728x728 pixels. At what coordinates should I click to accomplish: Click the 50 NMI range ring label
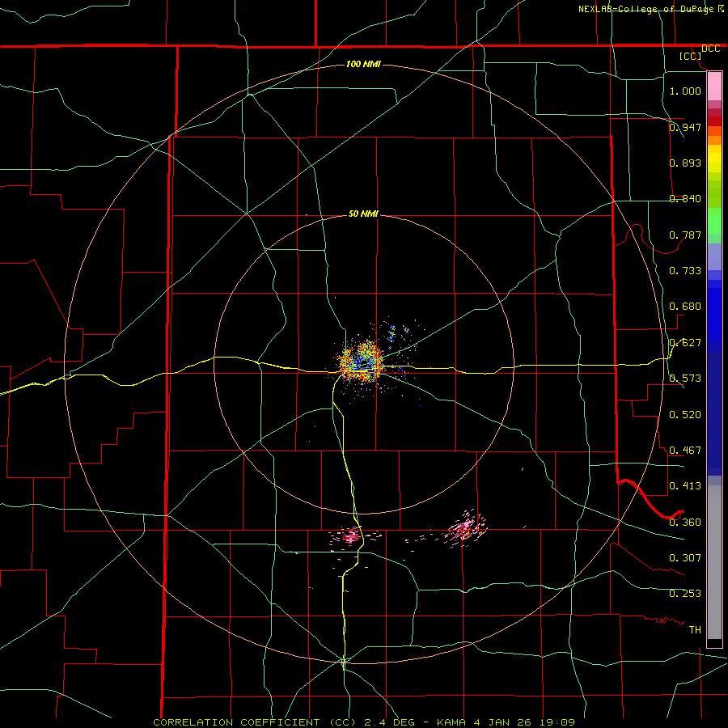point(363,214)
